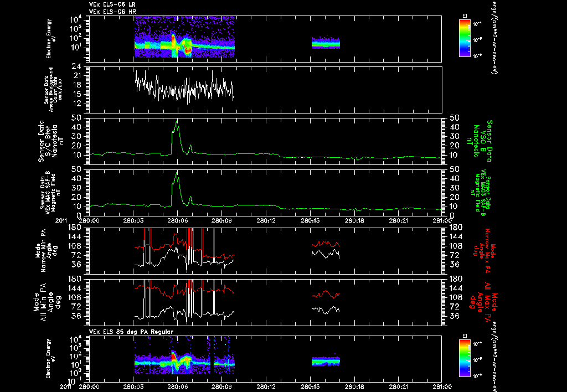
Task: Click the '280:21' tick on the bottom time axis
Action: pyautogui.click(x=399, y=386)
